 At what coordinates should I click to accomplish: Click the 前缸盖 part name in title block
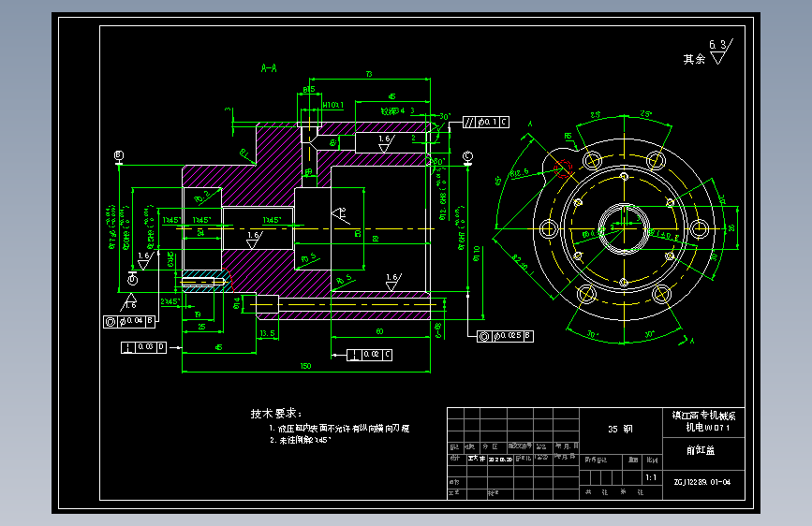tap(701, 450)
